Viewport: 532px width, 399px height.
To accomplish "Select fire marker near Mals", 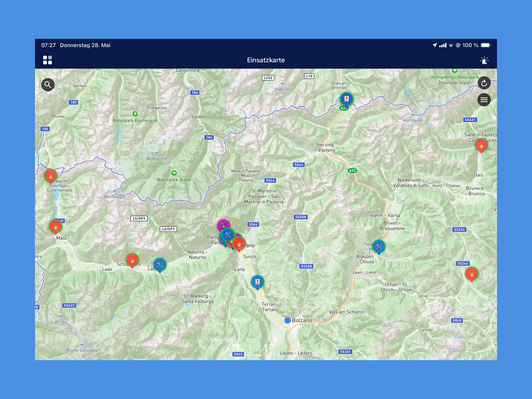I will tap(55, 227).
